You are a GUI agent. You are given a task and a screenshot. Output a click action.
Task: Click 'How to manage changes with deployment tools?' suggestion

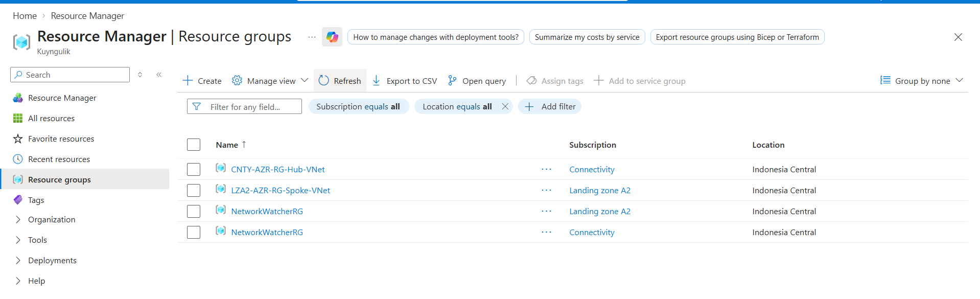[x=436, y=37]
